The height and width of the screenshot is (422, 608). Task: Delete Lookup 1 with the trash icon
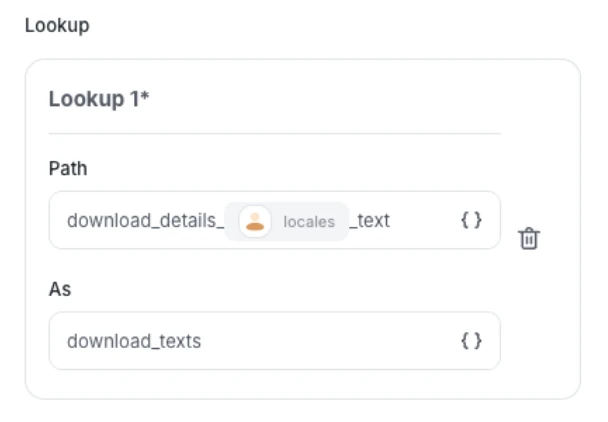point(529,239)
